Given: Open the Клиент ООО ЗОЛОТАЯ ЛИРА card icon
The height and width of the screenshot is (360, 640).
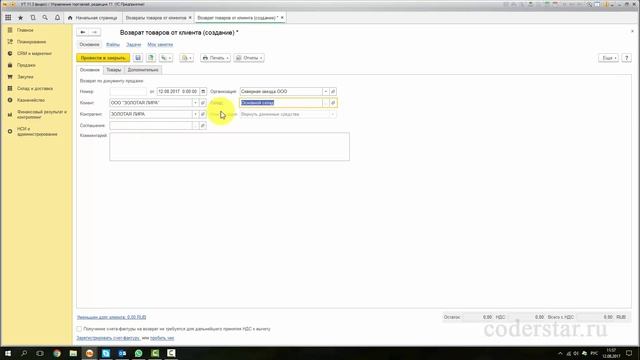Looking at the screenshot, I should 203,103.
